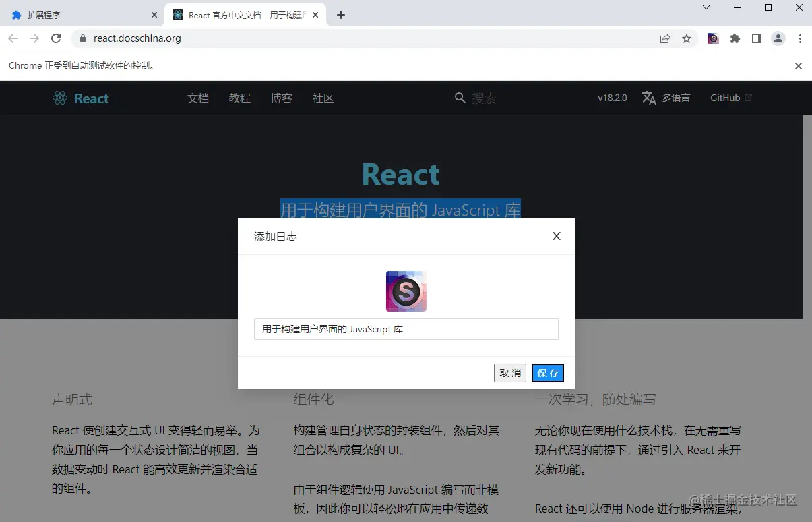Image resolution: width=812 pixels, height=522 pixels.
Task: Click the GitHub link in the navbar
Action: coord(726,98)
